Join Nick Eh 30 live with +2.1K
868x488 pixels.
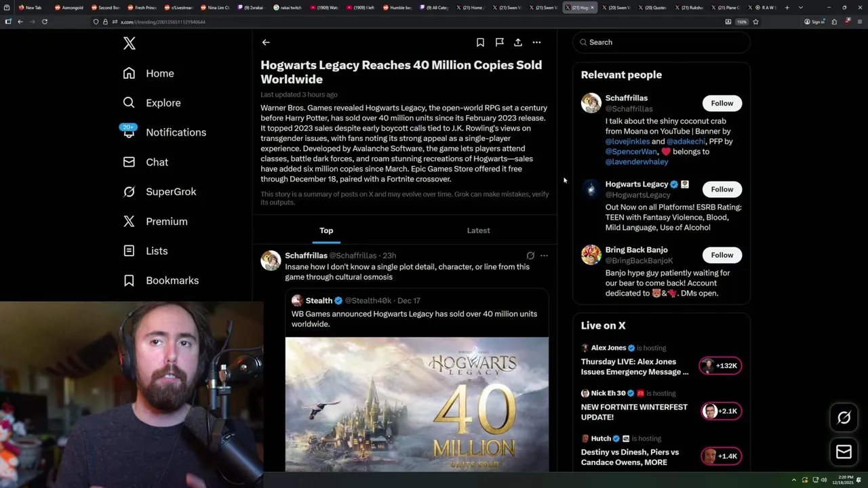(x=721, y=411)
